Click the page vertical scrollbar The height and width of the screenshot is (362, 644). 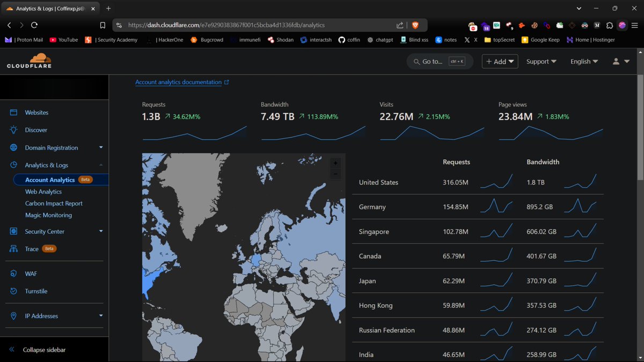click(640, 129)
